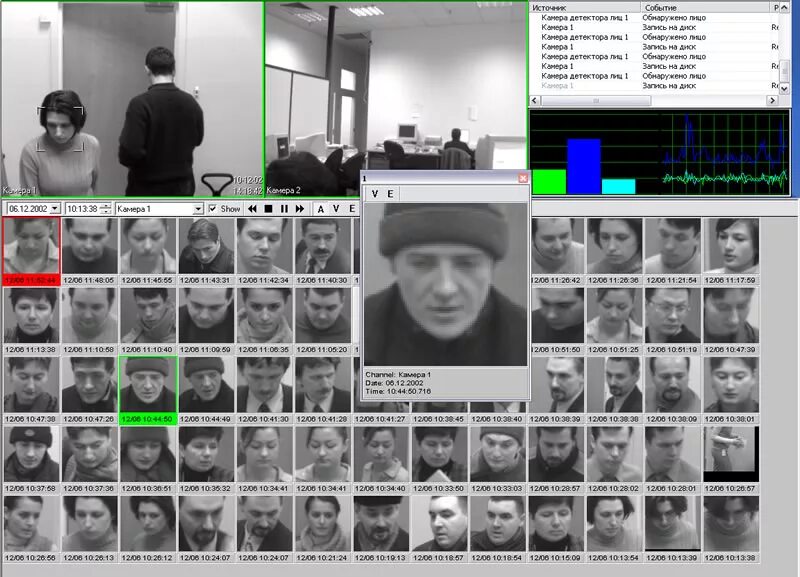
Task: Click the E button in the face popup window
Action: tap(390, 193)
